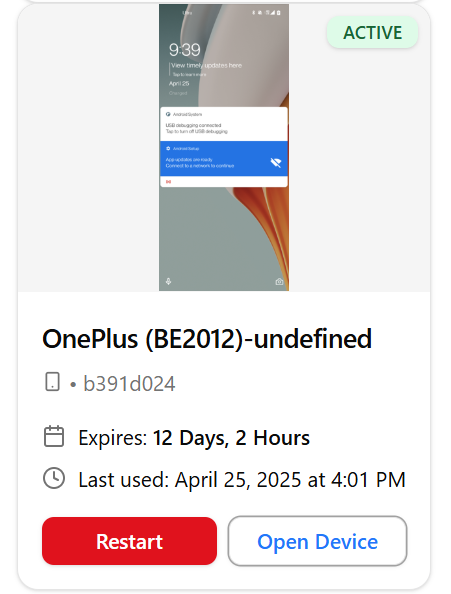Click the Android Setup gear icon
This screenshot has width=451, height=594.
[168, 148]
